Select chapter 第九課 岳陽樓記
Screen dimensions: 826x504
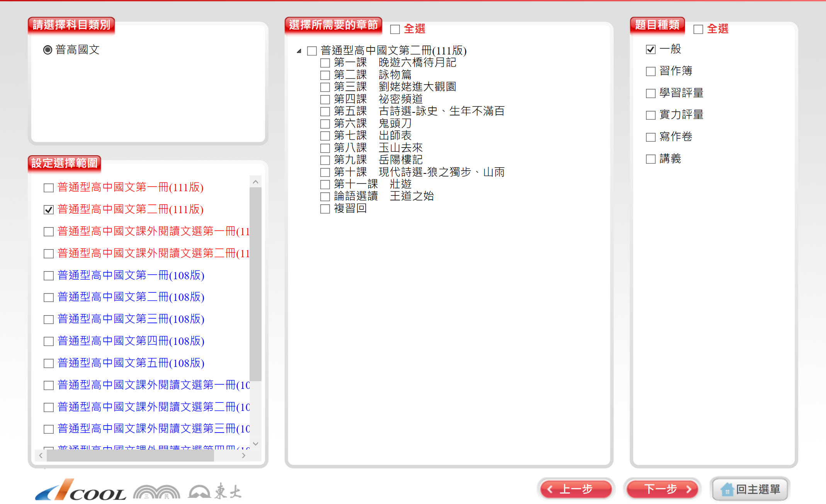(x=325, y=160)
